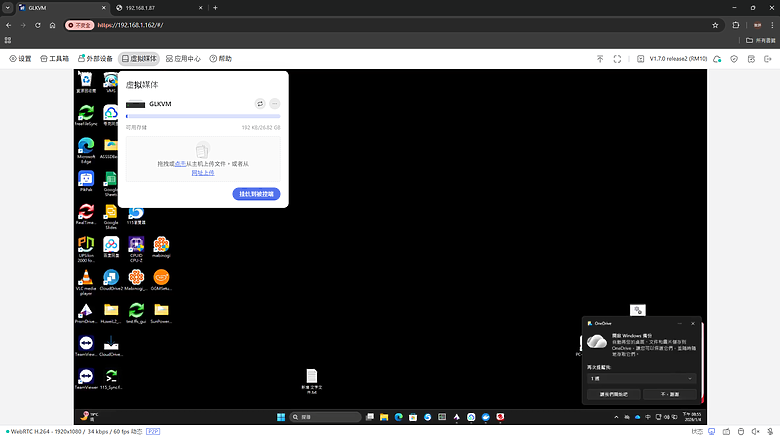
Task: Click the browser address bar URL
Action: (x=130, y=25)
